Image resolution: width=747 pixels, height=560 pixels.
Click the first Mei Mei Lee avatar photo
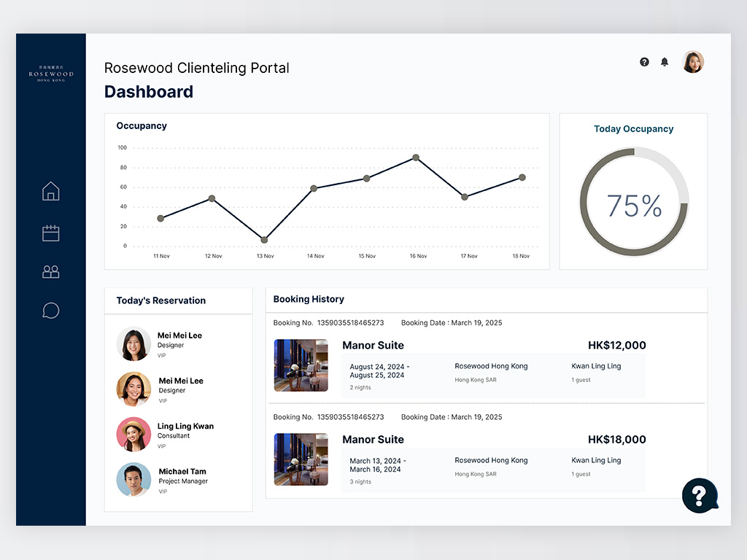click(x=134, y=344)
